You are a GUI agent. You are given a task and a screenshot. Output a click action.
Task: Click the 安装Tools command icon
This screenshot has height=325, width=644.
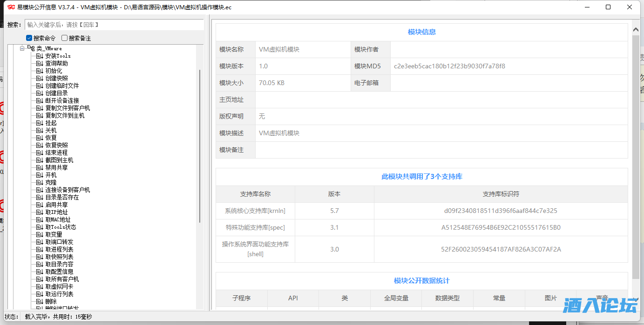[40, 56]
